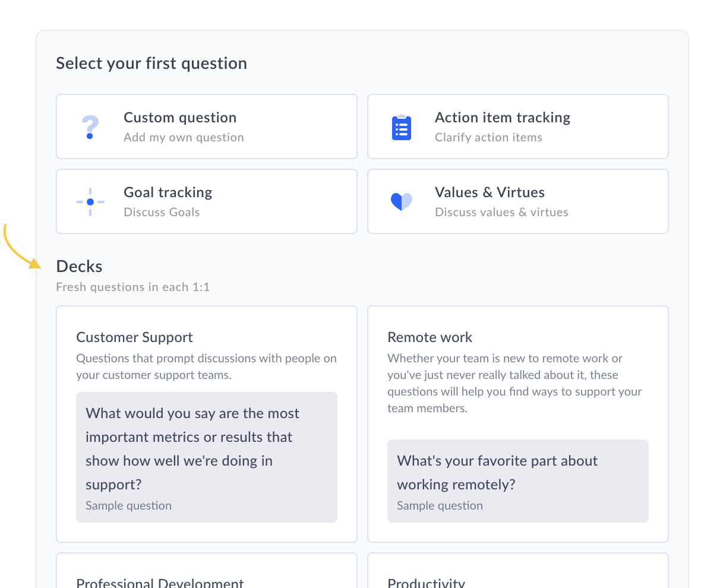The height and width of the screenshot is (588, 723).
Task: Click 'Clarify action items' subtitle text
Action: 488,137
